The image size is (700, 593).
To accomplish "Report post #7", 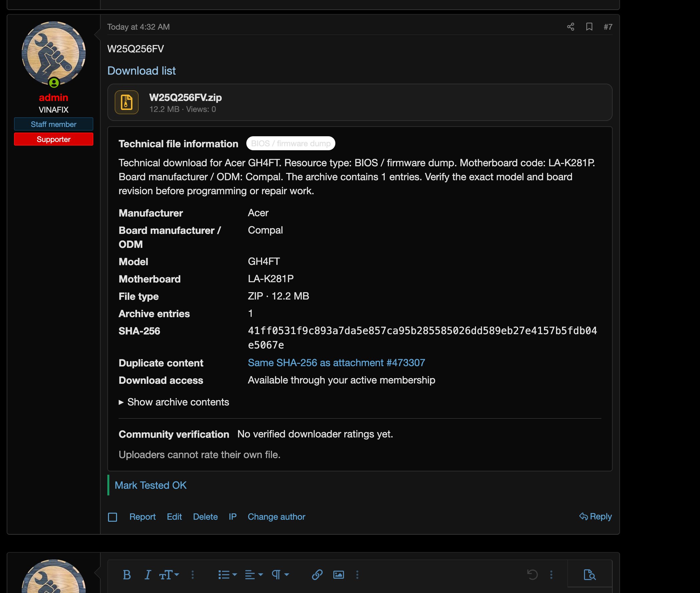I will 142,517.
